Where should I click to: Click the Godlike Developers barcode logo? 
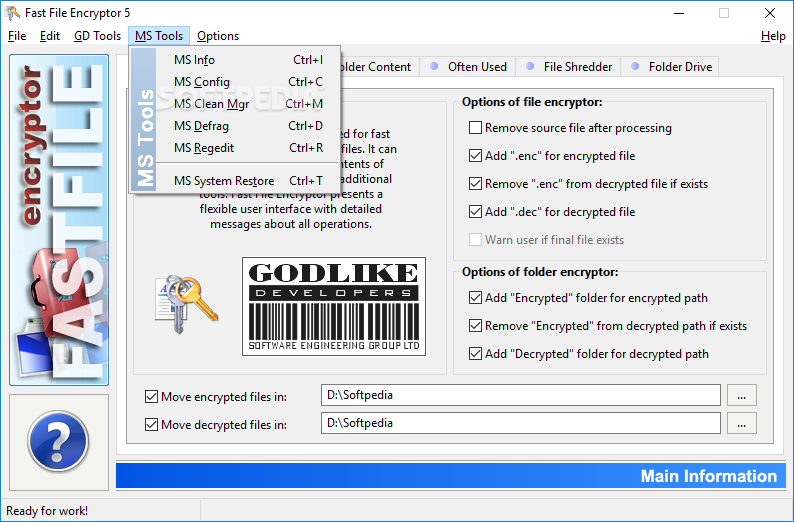[x=334, y=306]
